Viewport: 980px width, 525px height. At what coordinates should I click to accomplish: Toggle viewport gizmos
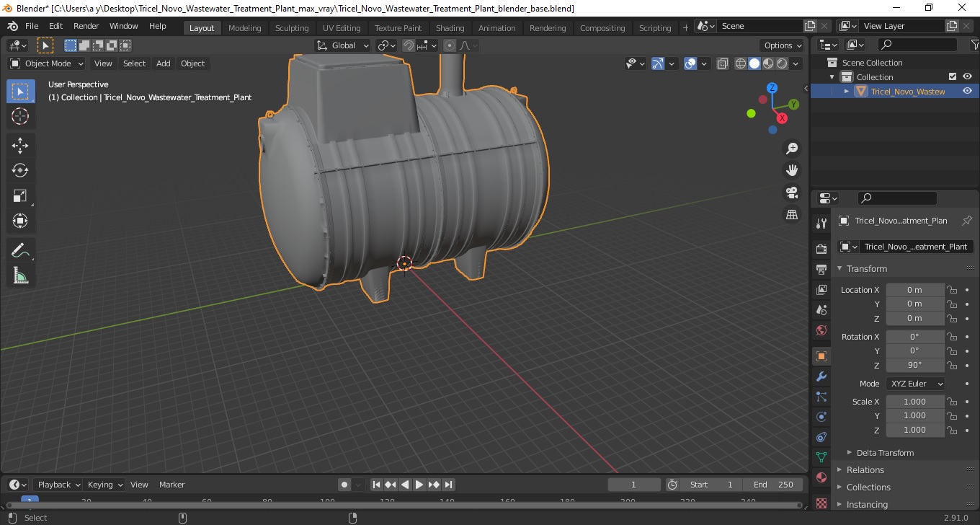click(658, 63)
